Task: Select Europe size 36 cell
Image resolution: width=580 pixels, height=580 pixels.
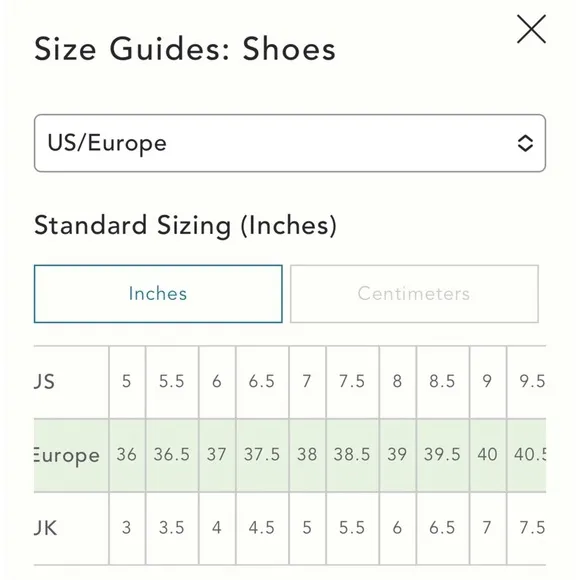Action: click(x=127, y=455)
